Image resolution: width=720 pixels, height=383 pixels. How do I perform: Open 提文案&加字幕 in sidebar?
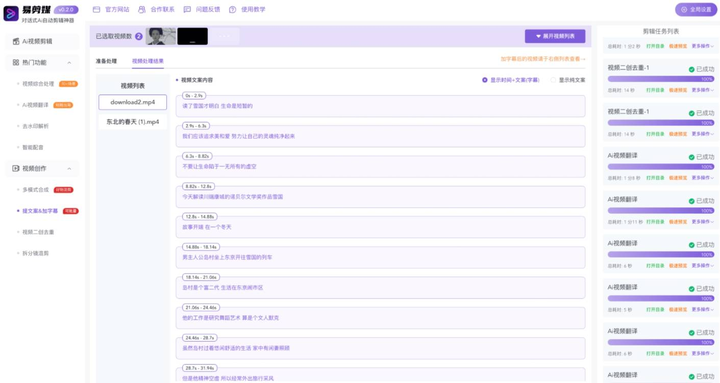[x=40, y=211]
